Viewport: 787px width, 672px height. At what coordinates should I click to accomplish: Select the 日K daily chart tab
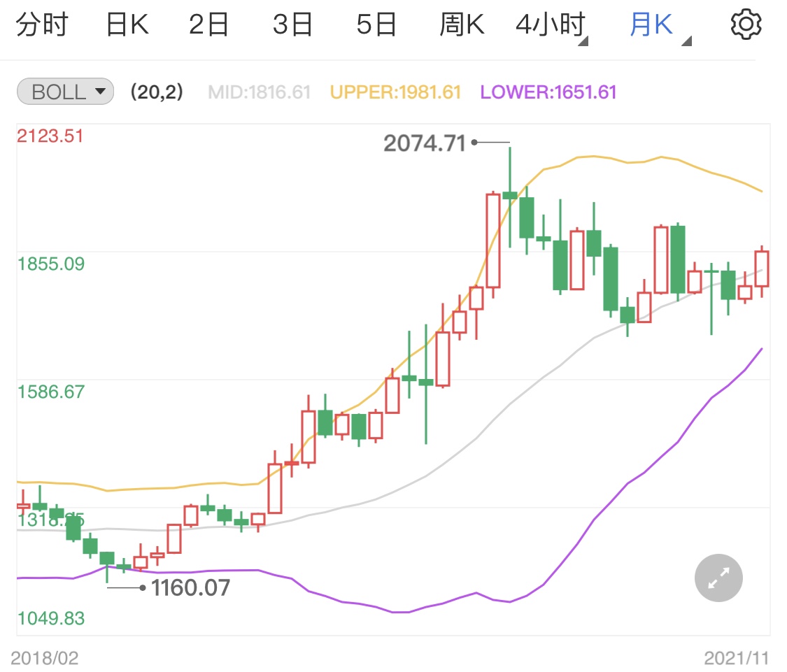click(x=127, y=24)
